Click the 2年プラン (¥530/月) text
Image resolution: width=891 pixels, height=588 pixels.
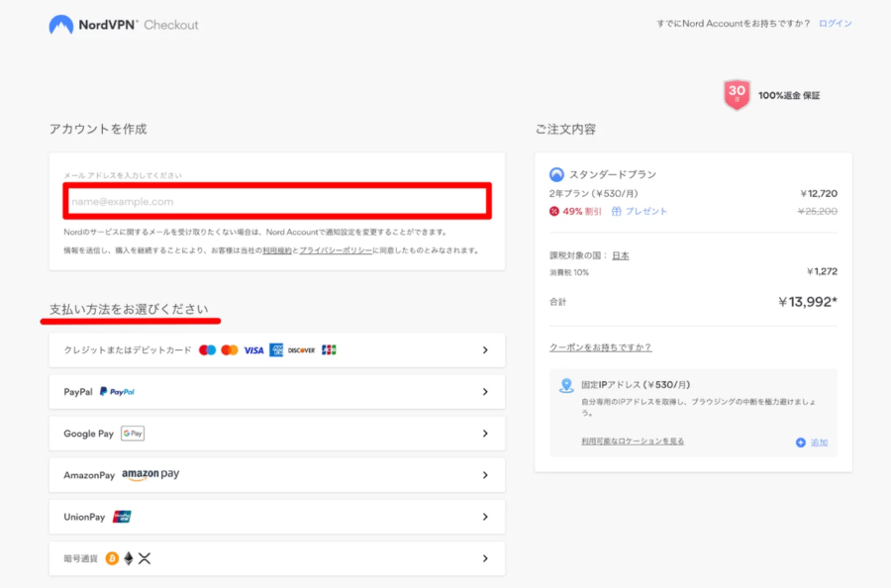(x=593, y=194)
